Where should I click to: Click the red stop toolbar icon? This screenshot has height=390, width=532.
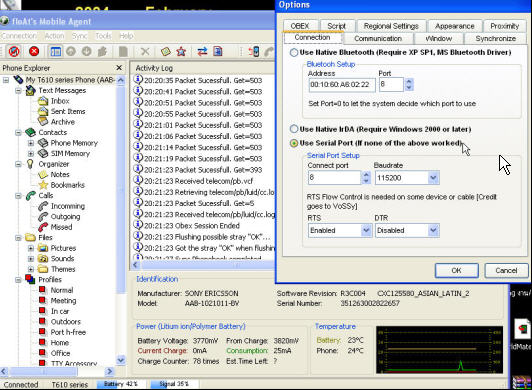pos(34,52)
